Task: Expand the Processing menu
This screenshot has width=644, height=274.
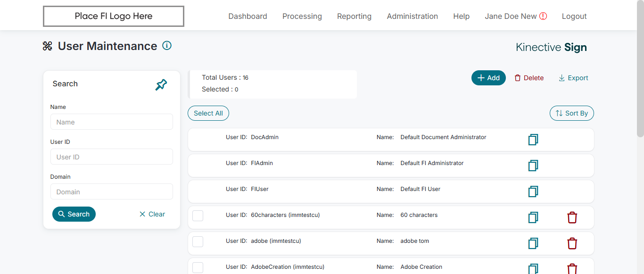Action: 302,16
